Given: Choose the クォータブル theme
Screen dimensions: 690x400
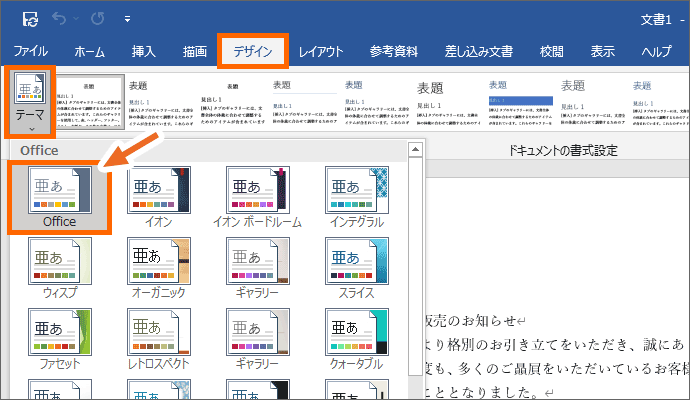Looking at the screenshot, I should (357, 339).
